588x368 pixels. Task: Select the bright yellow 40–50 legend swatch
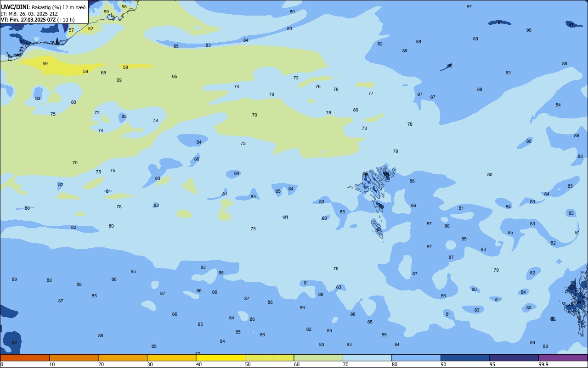(220, 357)
